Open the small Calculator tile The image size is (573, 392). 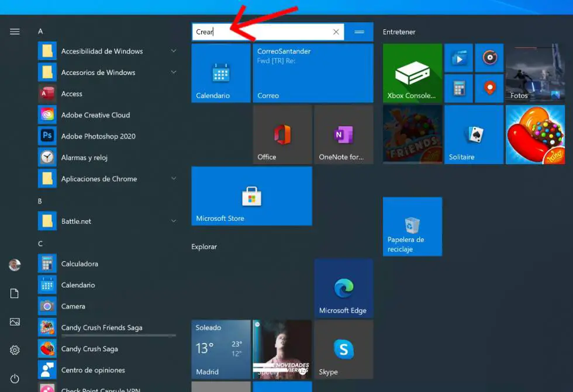(x=458, y=88)
